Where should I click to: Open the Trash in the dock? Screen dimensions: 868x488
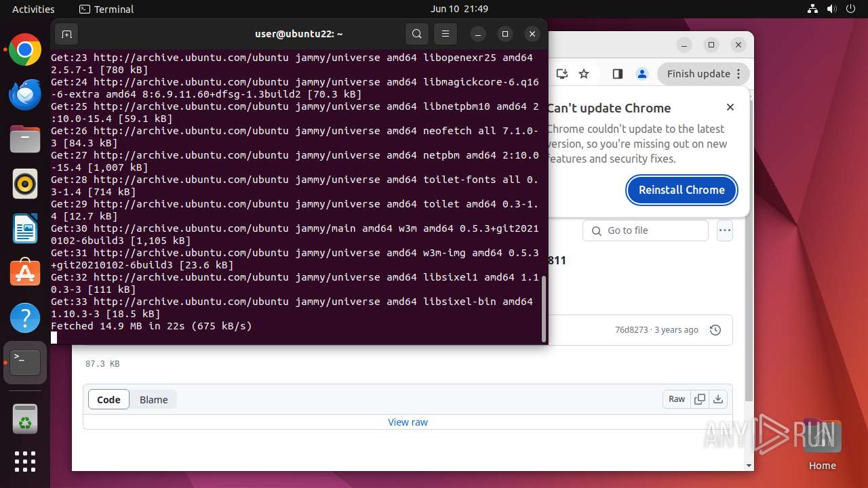(25, 418)
